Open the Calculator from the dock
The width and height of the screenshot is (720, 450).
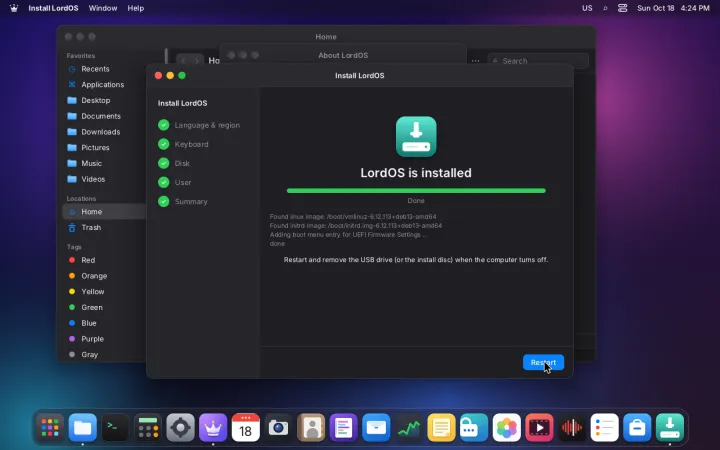pyautogui.click(x=148, y=428)
